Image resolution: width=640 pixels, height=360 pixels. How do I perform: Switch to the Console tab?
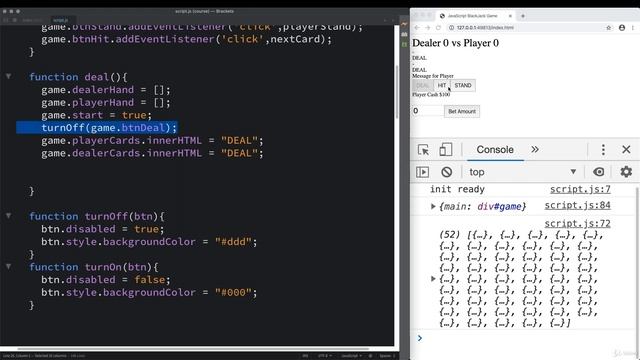495,150
